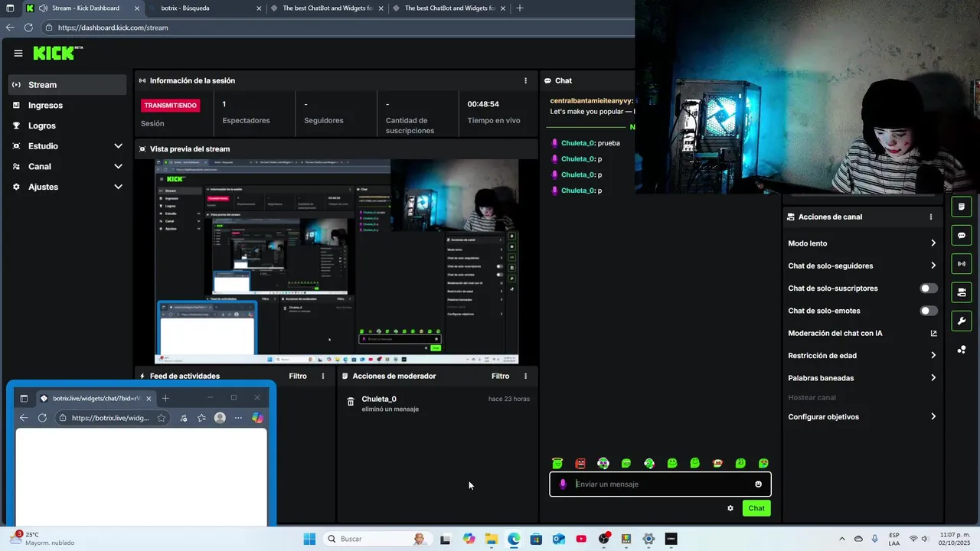Screen dimensions: 980x551
Task: Open Modo lento options arrow
Action: point(933,243)
